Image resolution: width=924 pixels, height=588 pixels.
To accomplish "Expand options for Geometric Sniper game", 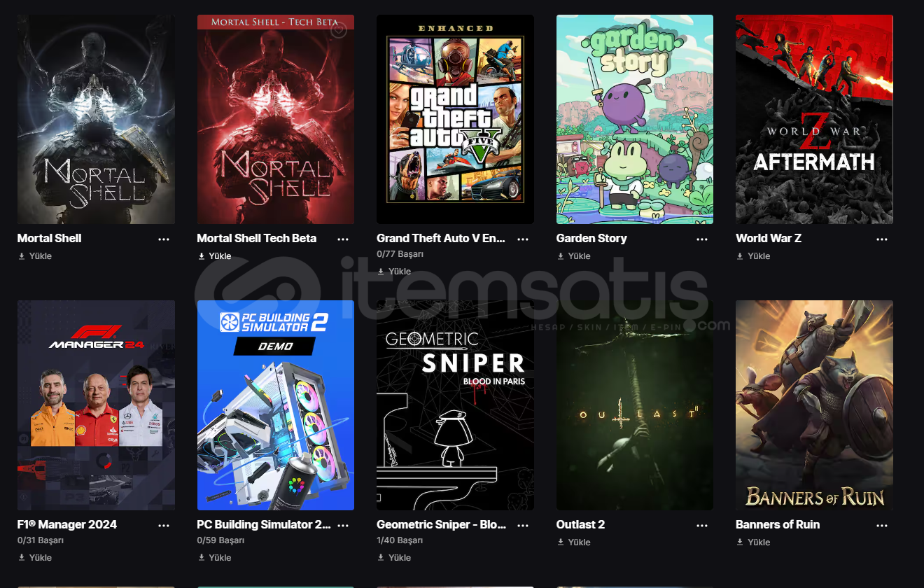I will point(523,525).
